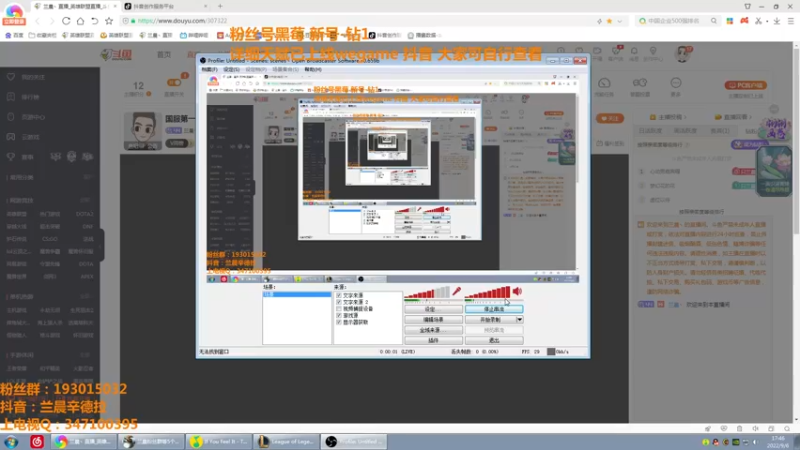Open the 首页 link in Douyu navigation
This screenshot has width=800, height=450.
click(164, 55)
